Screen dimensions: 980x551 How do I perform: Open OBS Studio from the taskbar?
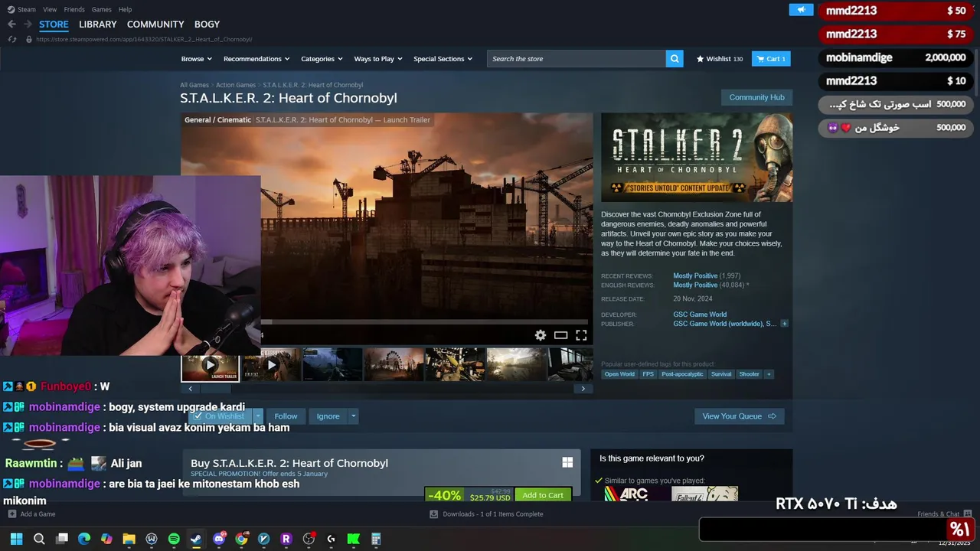(309, 539)
